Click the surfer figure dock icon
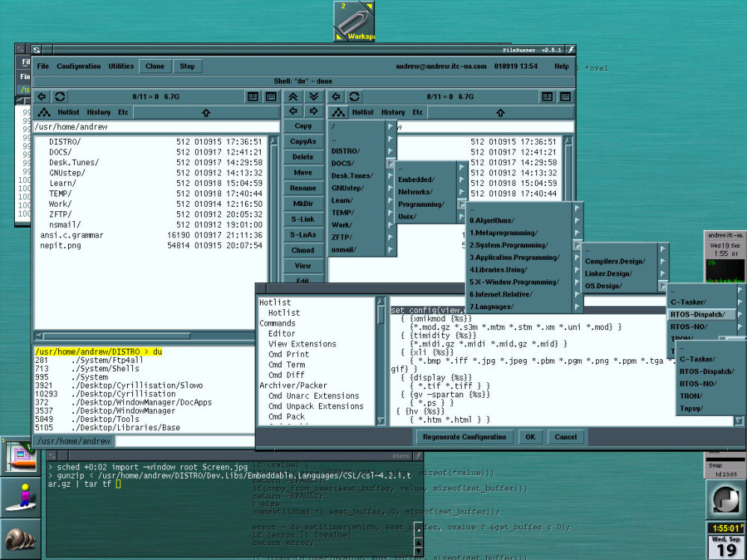Image resolution: width=747 pixels, height=560 pixels. (20, 497)
